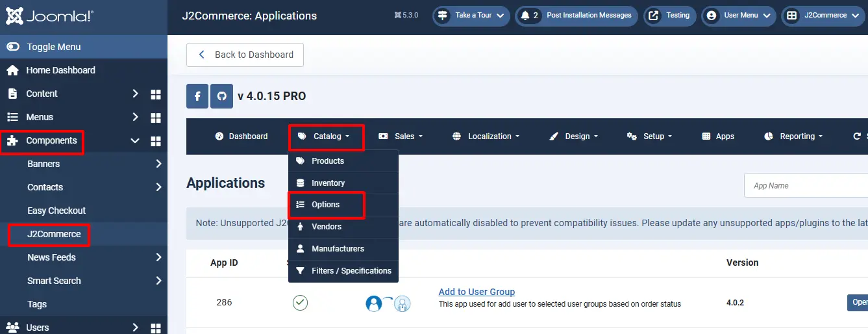Expand the News Feeds chevron
This screenshot has width=868, height=334.
pos(158,257)
